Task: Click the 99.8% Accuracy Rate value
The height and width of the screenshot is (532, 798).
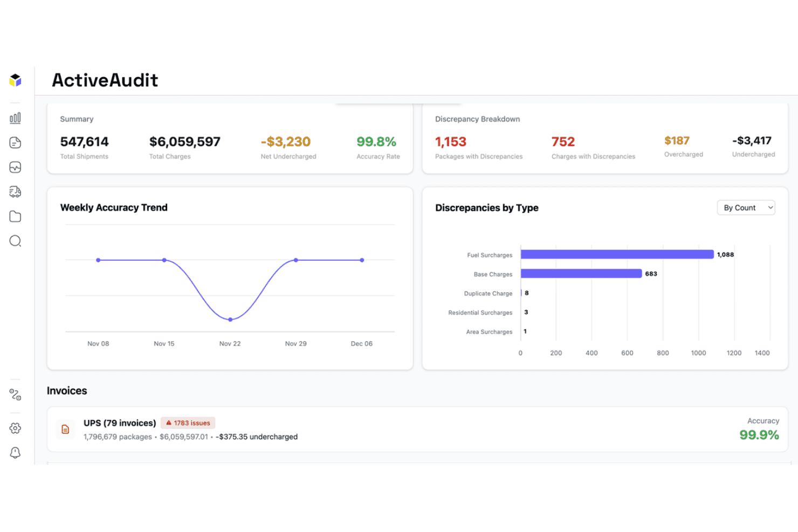Action: [x=376, y=142]
